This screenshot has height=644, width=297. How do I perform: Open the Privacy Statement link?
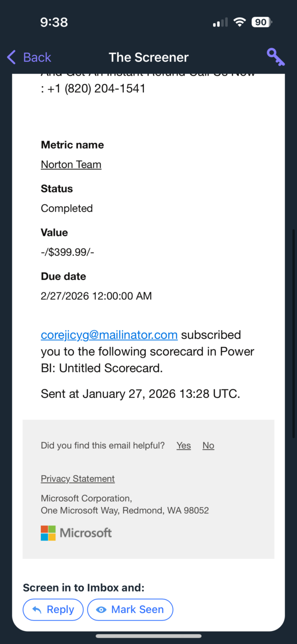click(77, 479)
